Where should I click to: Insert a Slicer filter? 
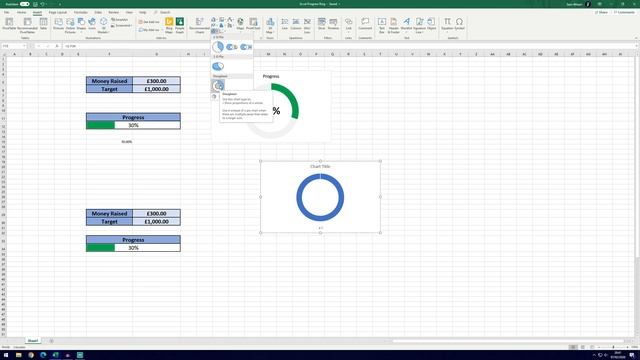point(322,24)
